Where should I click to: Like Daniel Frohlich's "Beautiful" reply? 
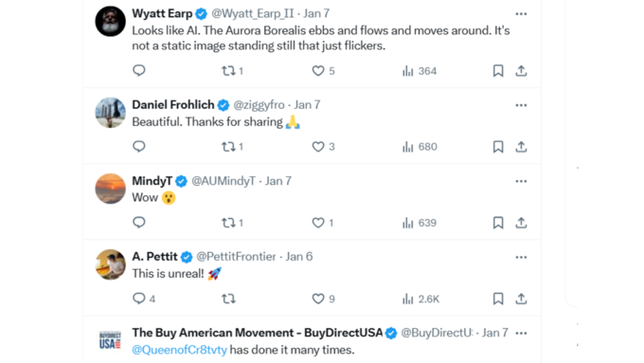click(323, 147)
